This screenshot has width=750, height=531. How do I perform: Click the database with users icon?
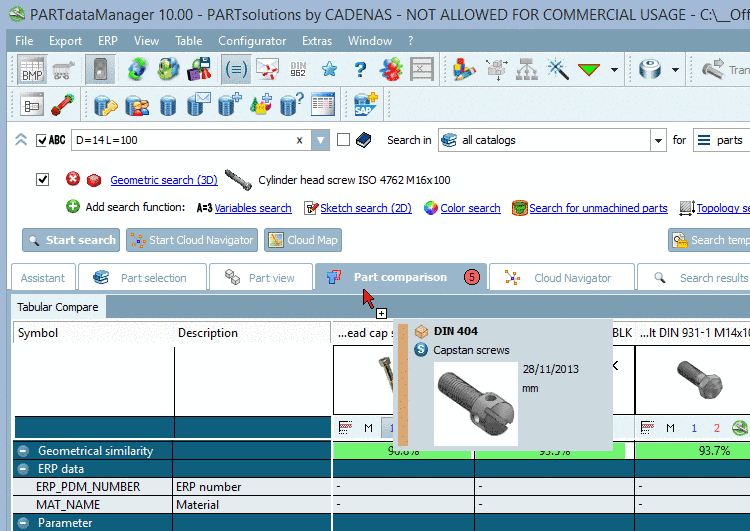coord(137,104)
